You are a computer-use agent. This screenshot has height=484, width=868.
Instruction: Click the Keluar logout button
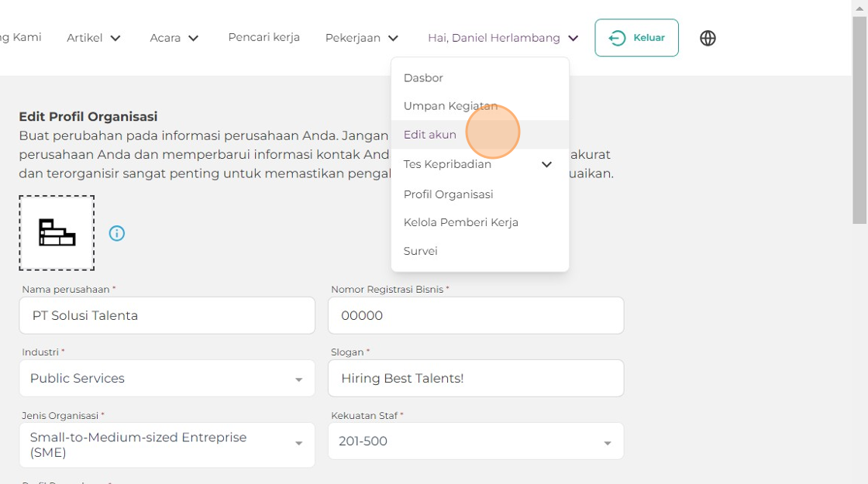click(x=636, y=38)
